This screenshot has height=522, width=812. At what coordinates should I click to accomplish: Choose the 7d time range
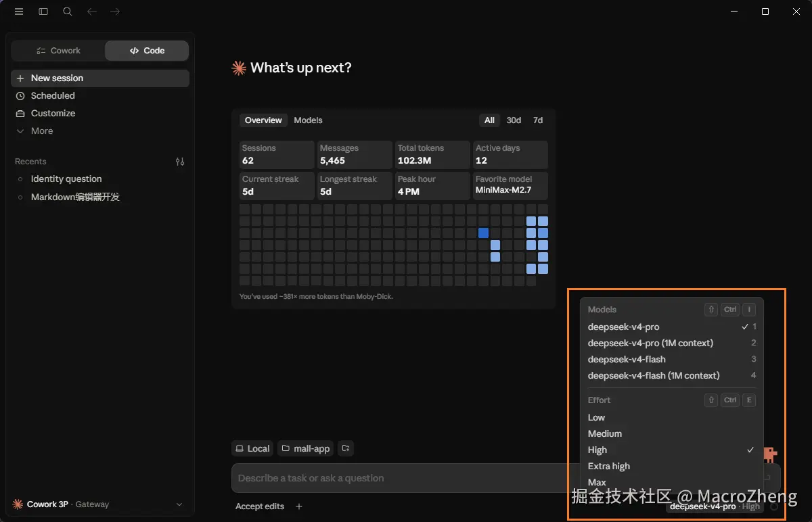click(x=538, y=120)
